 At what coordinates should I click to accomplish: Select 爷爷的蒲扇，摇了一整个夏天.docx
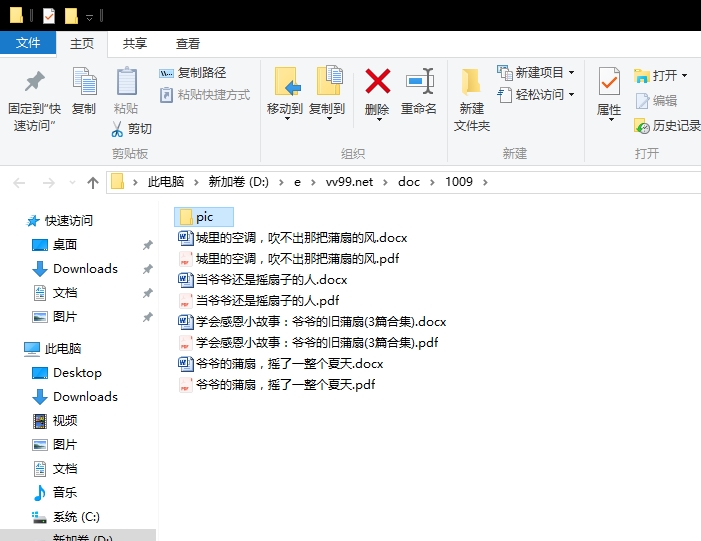[x=281, y=363]
